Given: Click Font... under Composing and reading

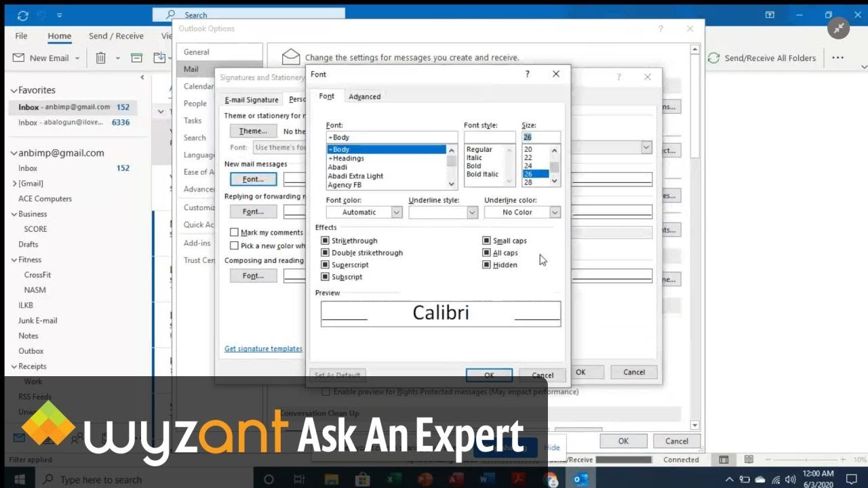Looking at the screenshot, I should 253,276.
